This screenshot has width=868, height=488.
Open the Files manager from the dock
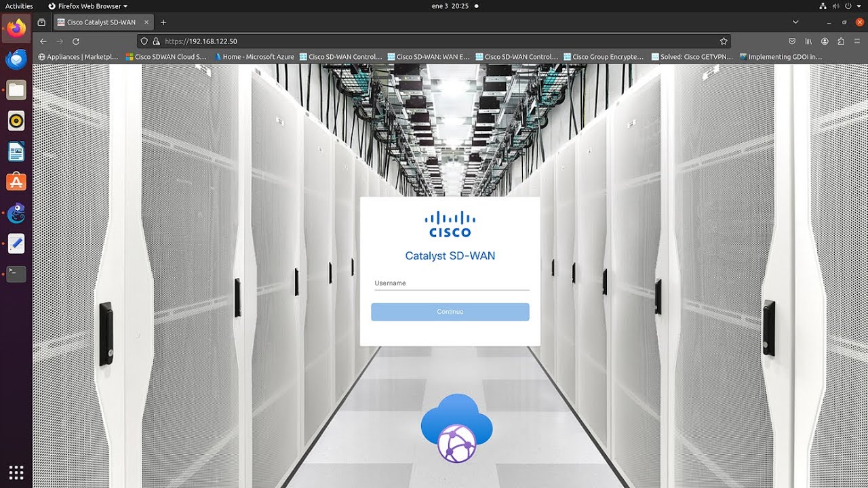pos(16,90)
